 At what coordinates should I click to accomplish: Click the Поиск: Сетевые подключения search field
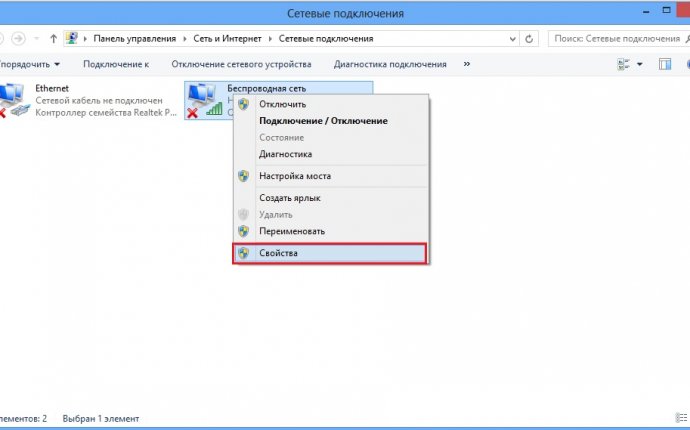[617, 39]
